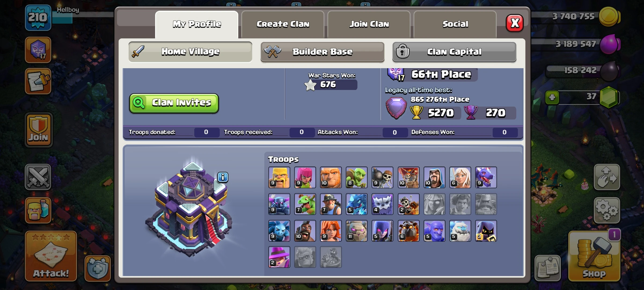Click the shield with plus icon
Screen dimensions: 644x290
coord(98,268)
